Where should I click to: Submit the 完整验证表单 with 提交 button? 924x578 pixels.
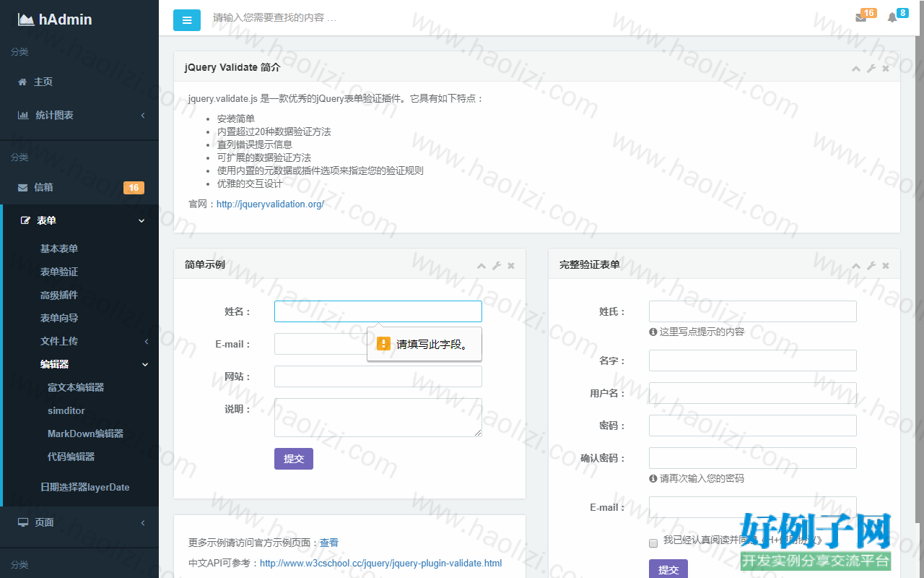[x=668, y=569]
